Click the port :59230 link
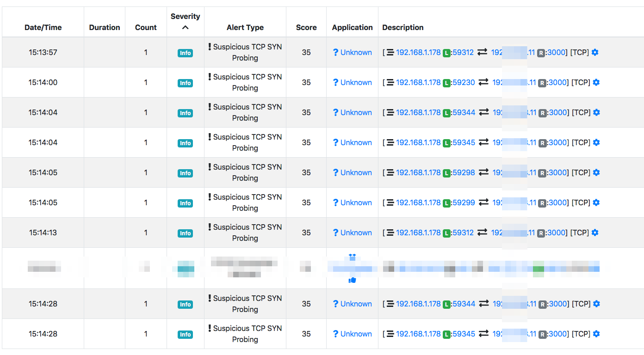The height and width of the screenshot is (355, 644). (463, 82)
